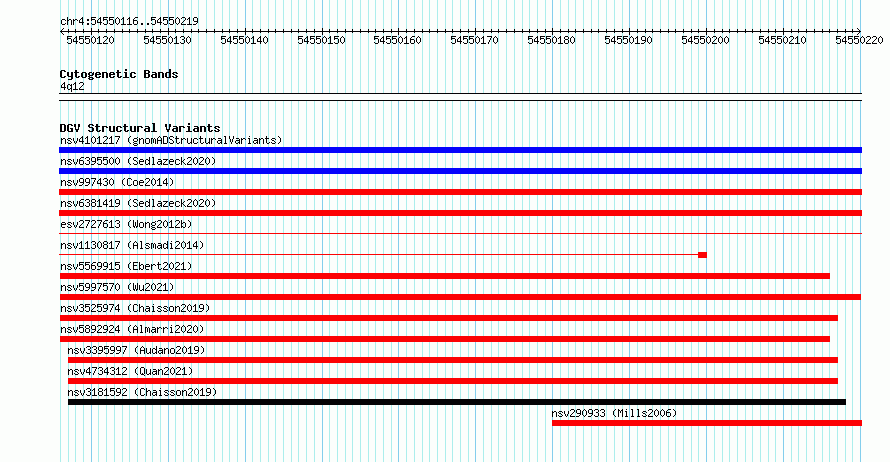The height and width of the screenshot is (462, 890).
Task: Click nsv4734312 (Quan2021) label
Action: (130, 371)
